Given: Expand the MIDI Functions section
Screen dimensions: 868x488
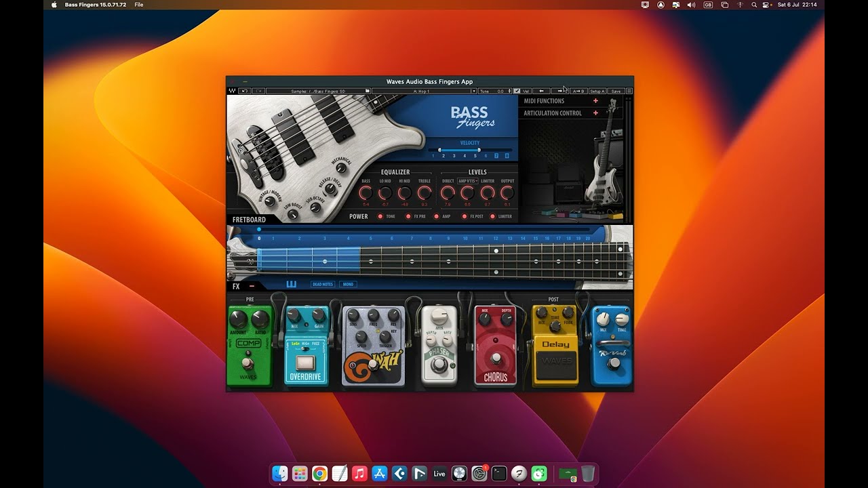Looking at the screenshot, I should tap(595, 101).
